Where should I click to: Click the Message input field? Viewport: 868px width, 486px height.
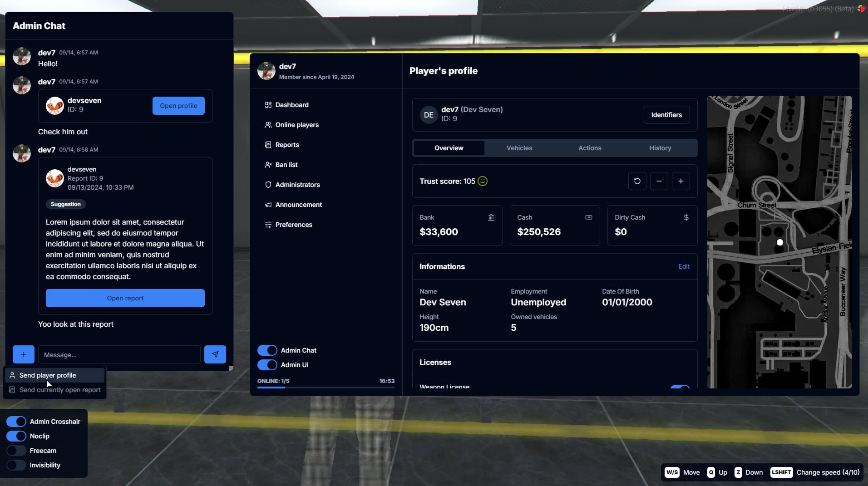(x=119, y=354)
